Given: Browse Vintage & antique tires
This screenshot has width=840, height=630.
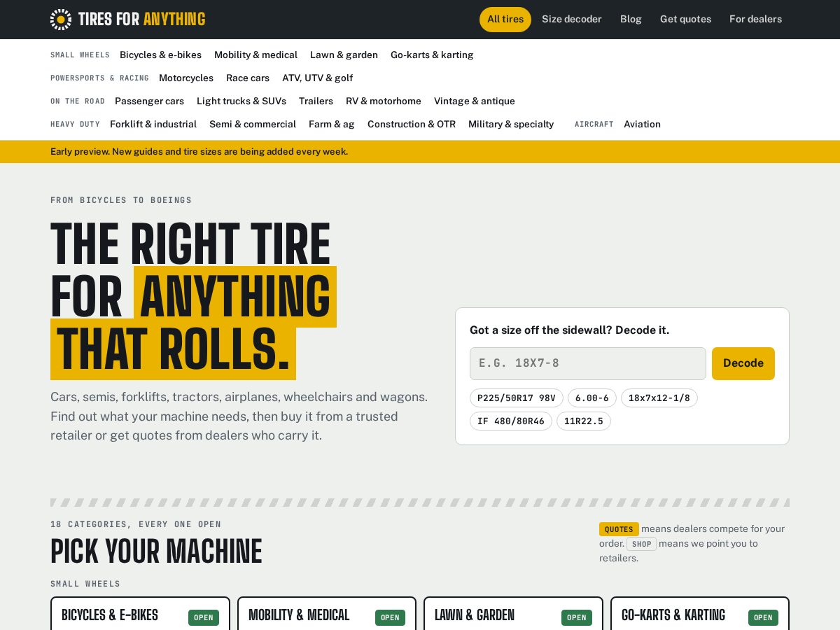Looking at the screenshot, I should coord(475,101).
